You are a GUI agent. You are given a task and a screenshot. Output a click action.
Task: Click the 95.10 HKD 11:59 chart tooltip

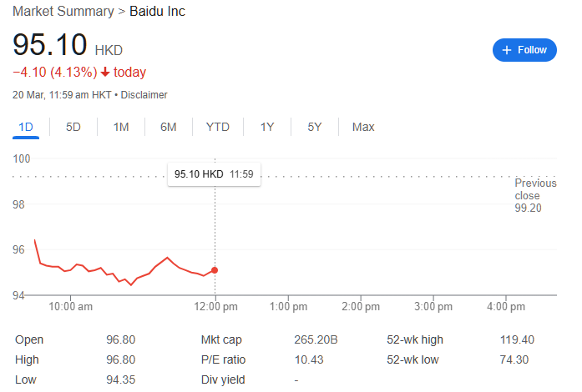pos(214,174)
